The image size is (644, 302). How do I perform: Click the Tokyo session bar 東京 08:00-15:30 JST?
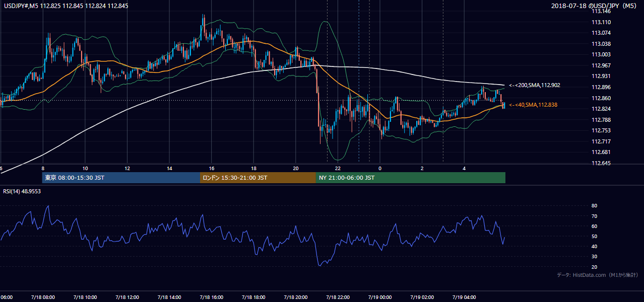pos(121,178)
